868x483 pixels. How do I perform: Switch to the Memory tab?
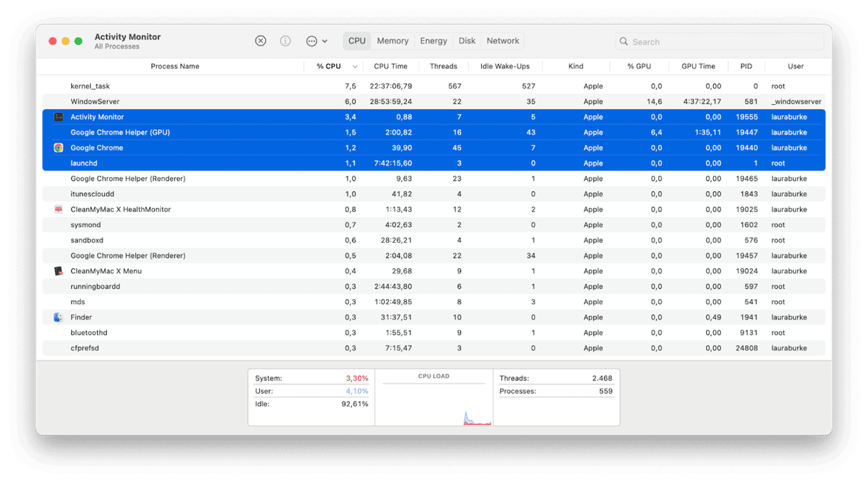393,41
